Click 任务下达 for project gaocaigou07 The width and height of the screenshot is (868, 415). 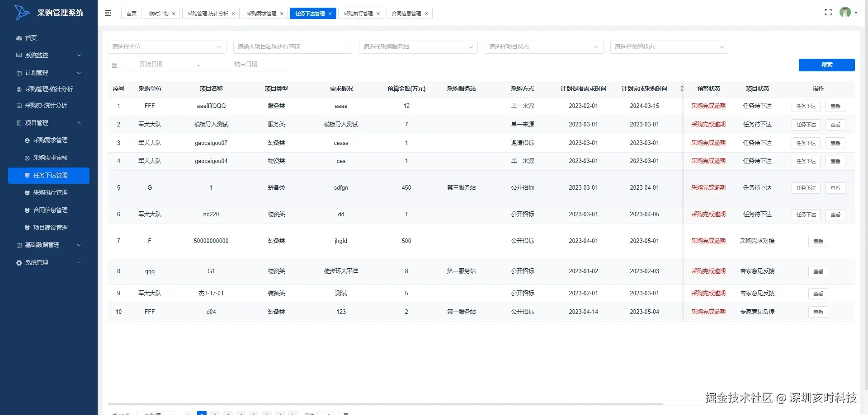coord(806,144)
